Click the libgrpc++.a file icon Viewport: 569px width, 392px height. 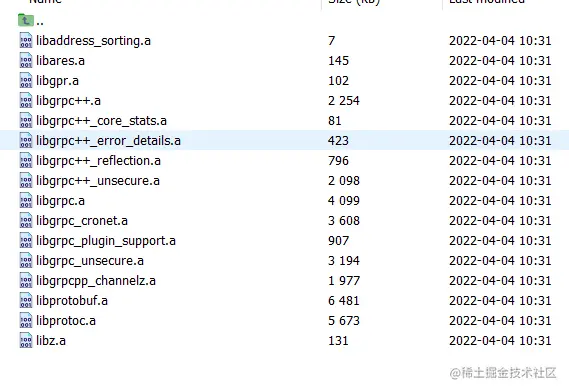[x=26, y=100]
